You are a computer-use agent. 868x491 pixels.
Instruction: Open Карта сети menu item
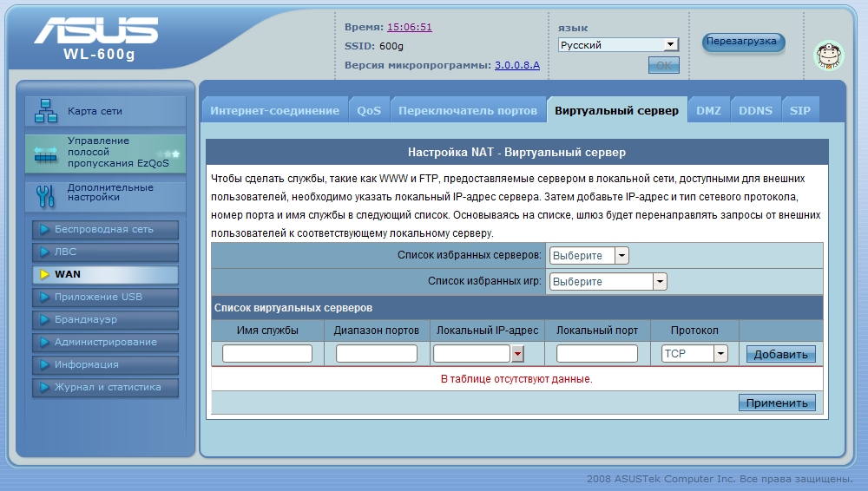pyautogui.click(x=105, y=111)
